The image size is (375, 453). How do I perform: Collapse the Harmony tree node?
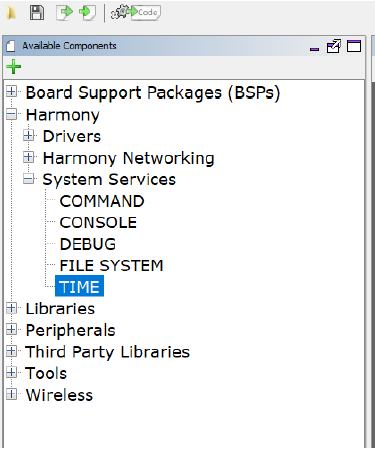tap(11, 115)
